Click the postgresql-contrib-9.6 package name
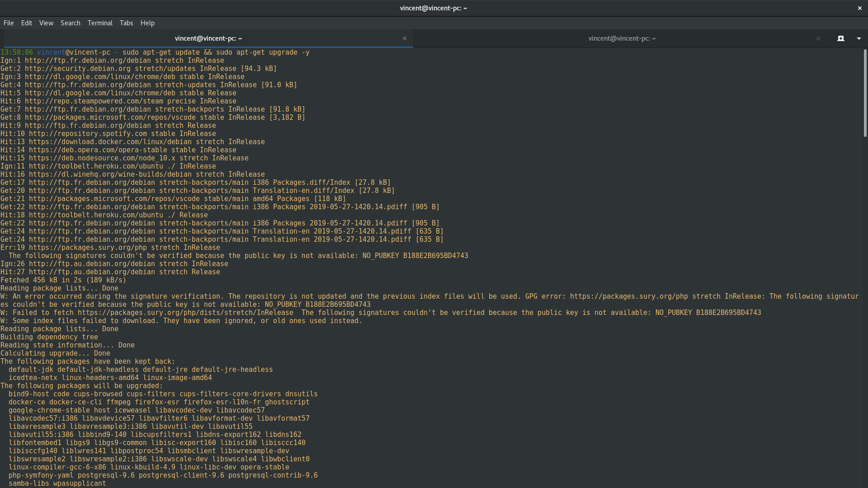Screen dimensions: 868x488 (x=273, y=475)
